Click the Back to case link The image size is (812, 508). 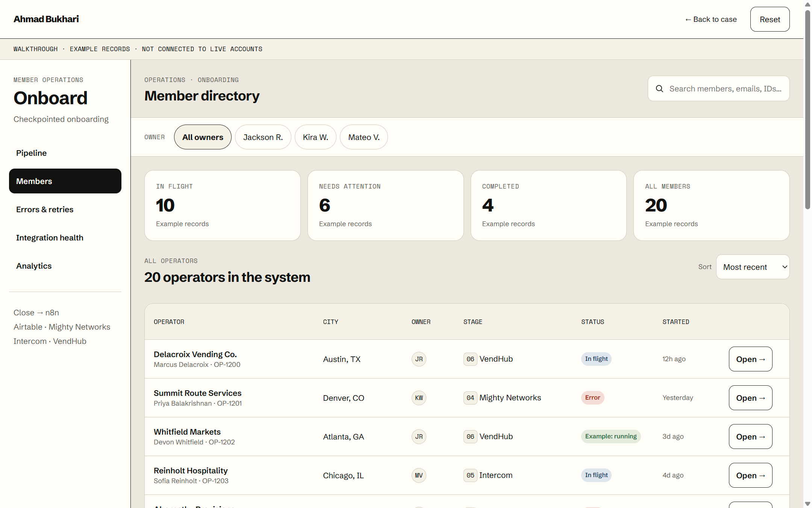[710, 19]
